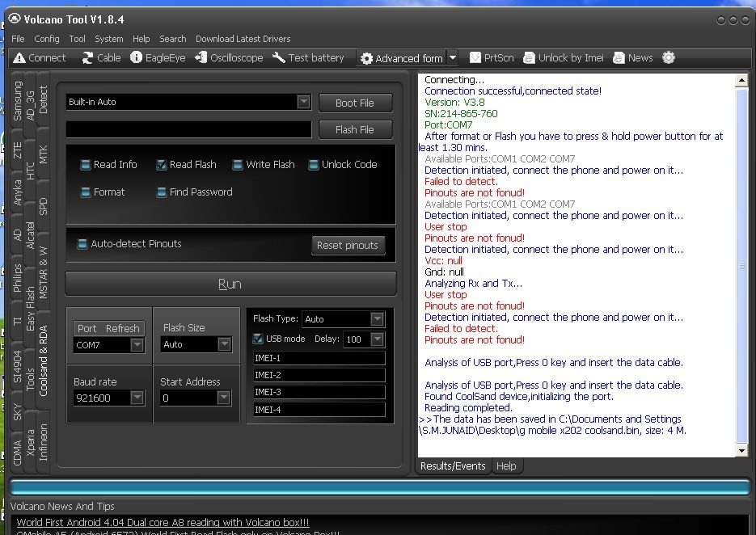
Task: Click the Cable toolbar icon
Action: pyautogui.click(x=88, y=58)
